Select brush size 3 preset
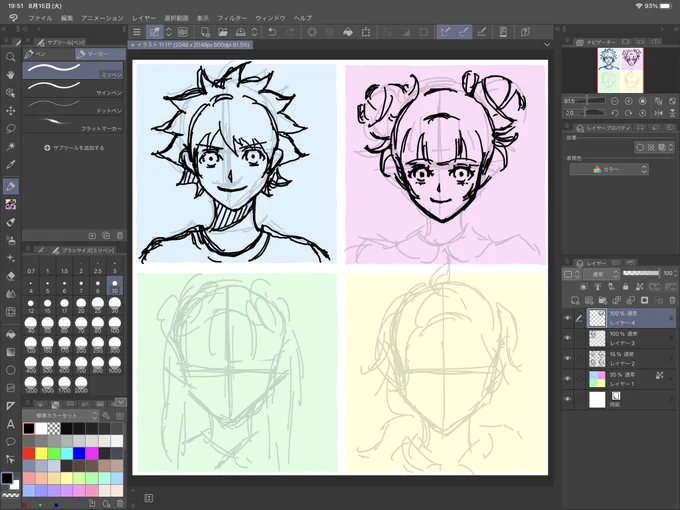680x510 pixels. click(114, 266)
